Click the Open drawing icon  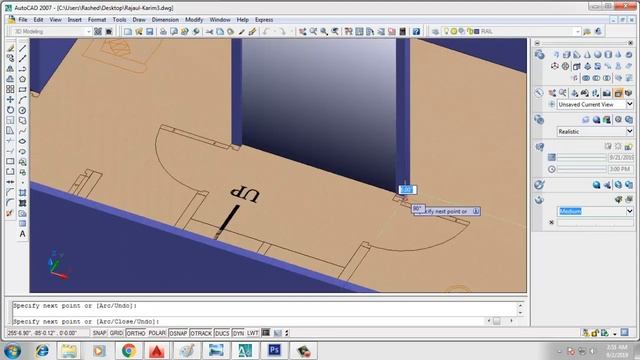click(139, 31)
